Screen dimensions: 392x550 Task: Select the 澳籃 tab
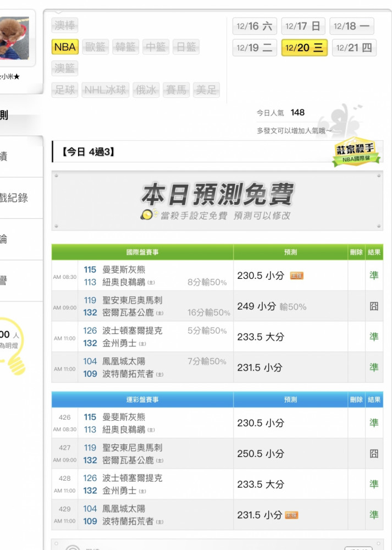tap(65, 68)
